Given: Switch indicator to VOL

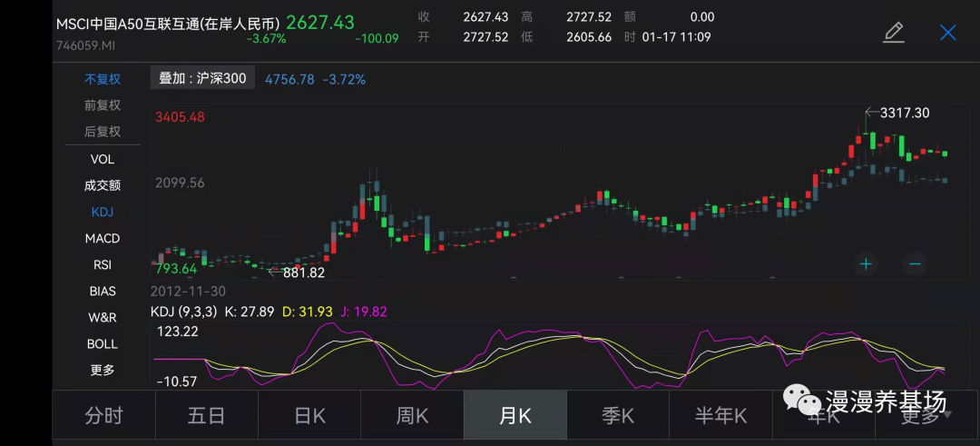Looking at the screenshot, I should (103, 160).
